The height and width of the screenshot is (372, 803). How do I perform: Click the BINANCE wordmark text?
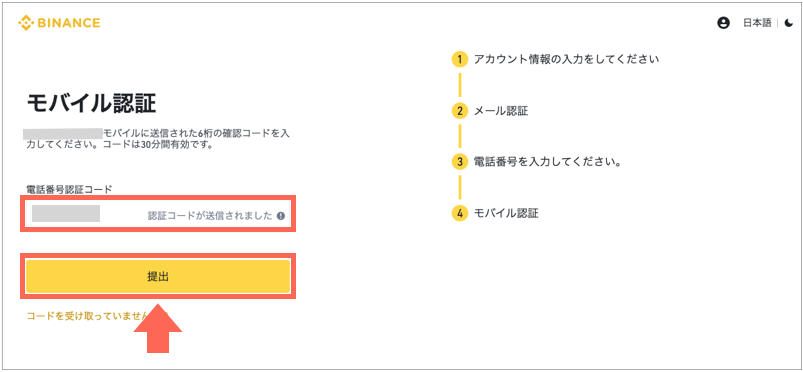click(x=69, y=23)
